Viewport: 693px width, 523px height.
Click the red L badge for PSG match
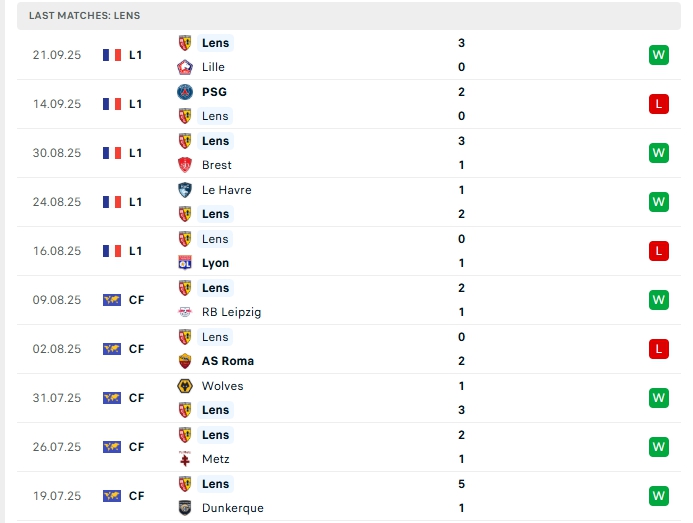coord(658,104)
